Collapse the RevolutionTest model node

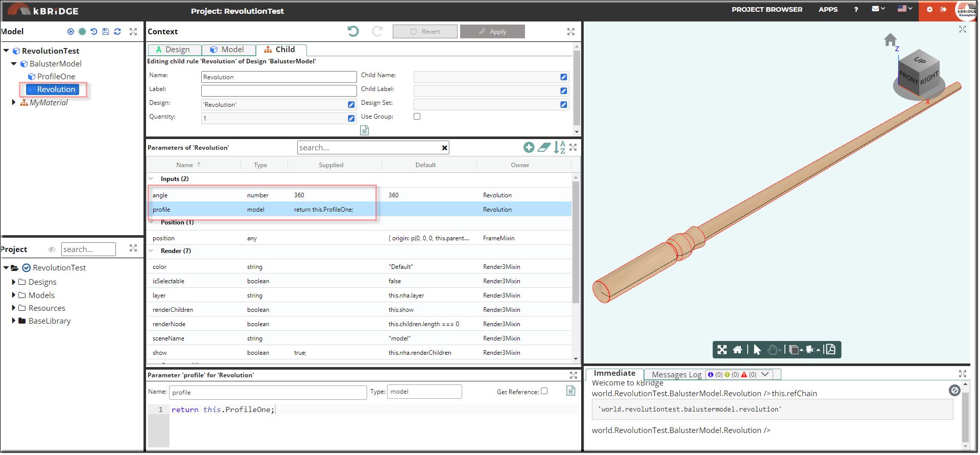point(6,51)
